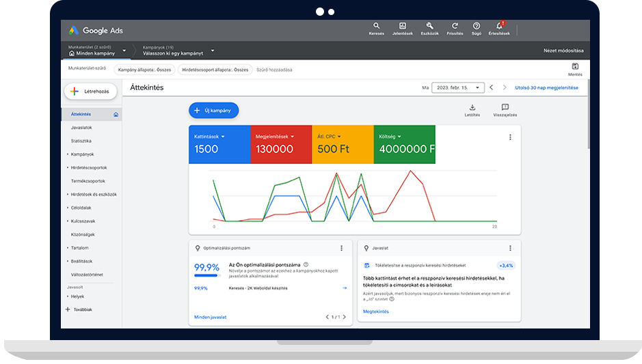Open Értesítések notifications bell
The image size is (642, 364).
pyautogui.click(x=499, y=26)
